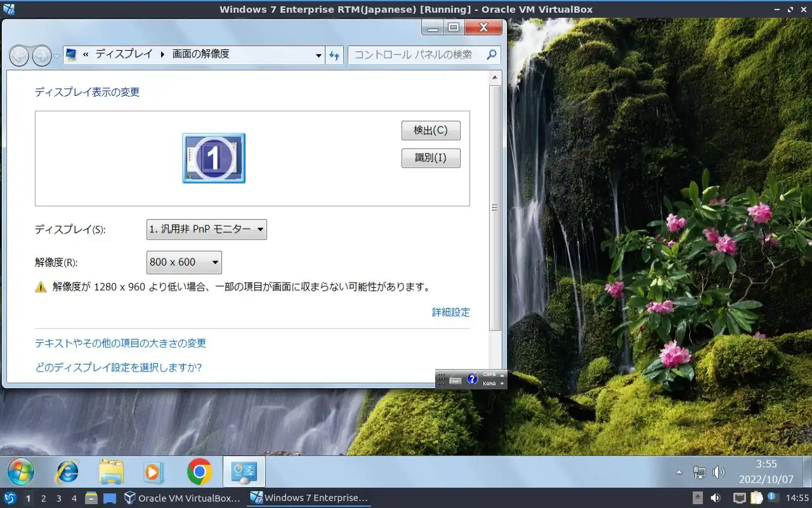This screenshot has height=508, width=812.
Task: Click the Windows clock showing 3:55
Action: click(766, 471)
